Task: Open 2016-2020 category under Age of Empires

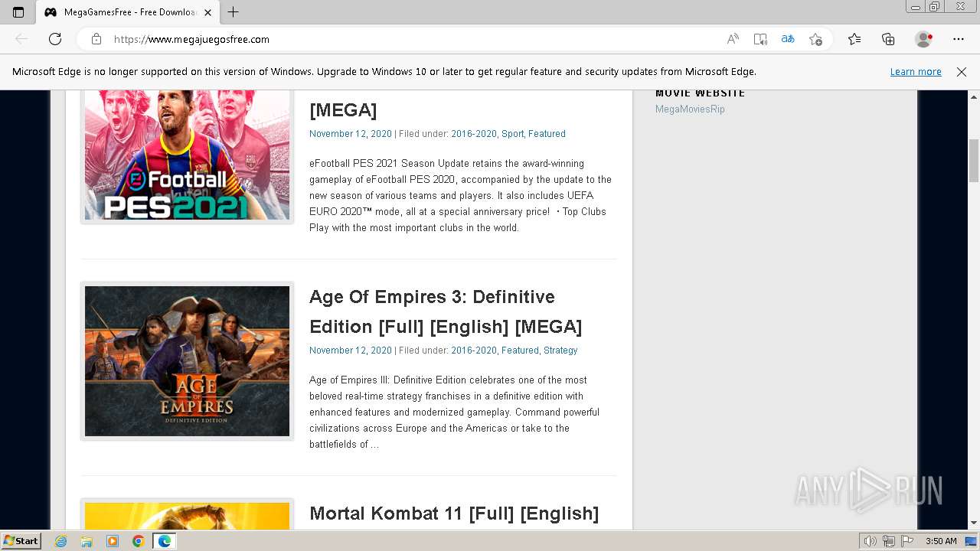Action: pyautogui.click(x=474, y=350)
